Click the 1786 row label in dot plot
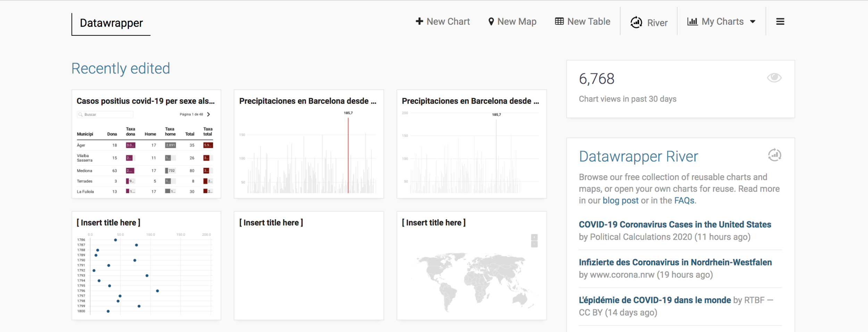 click(81, 240)
